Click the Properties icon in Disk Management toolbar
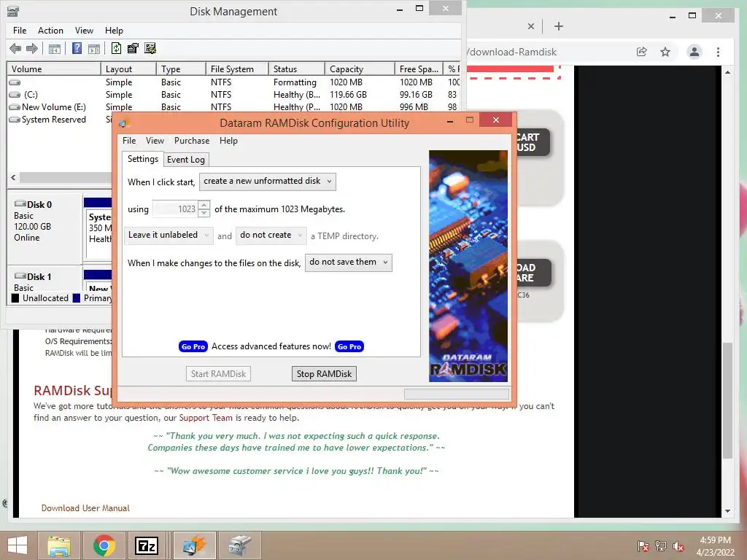The image size is (747, 560). point(133,48)
